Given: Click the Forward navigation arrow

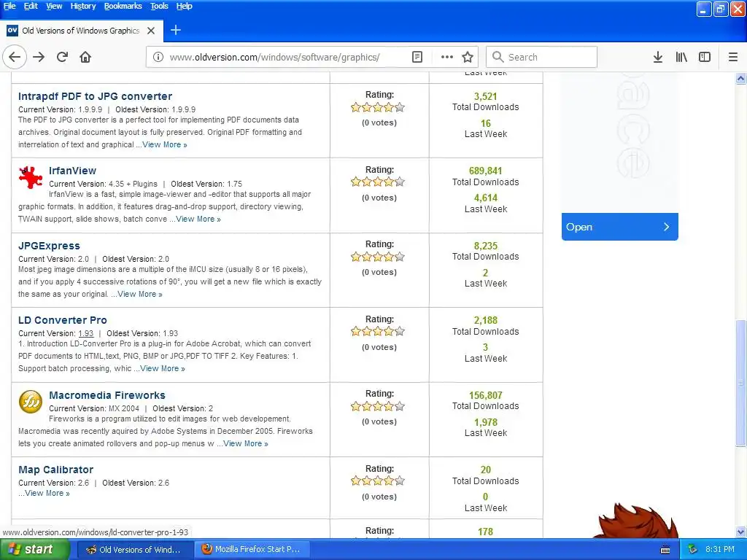Looking at the screenshot, I should pyautogui.click(x=39, y=57).
